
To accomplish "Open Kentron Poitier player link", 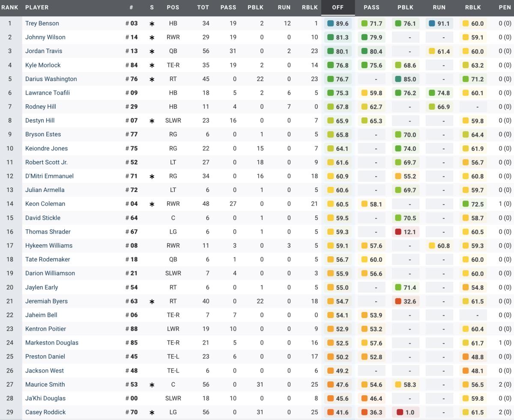I will 45,329.
